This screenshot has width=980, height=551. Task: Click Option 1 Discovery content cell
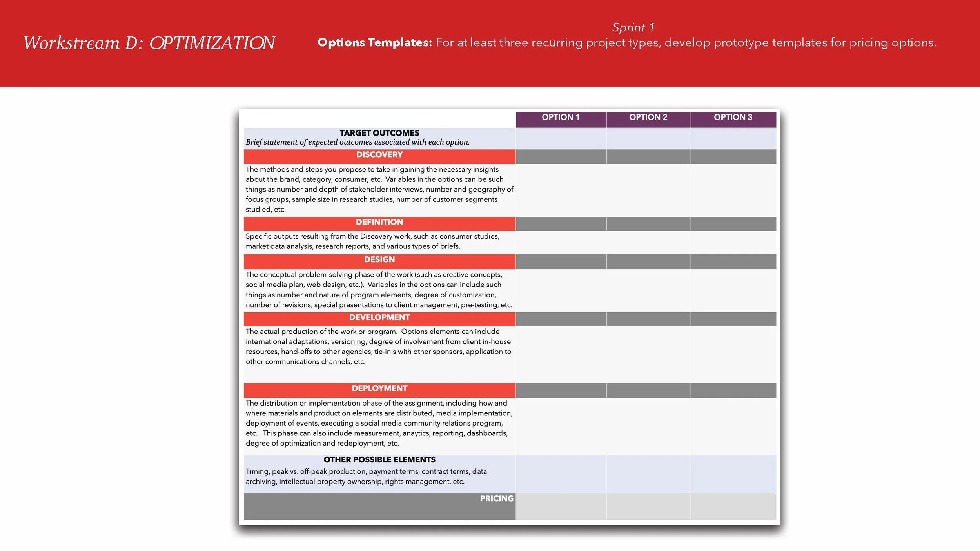tap(561, 190)
